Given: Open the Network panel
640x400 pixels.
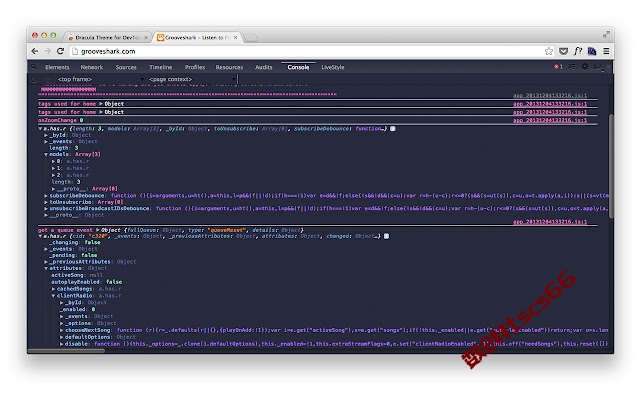Looking at the screenshot, I should point(92,67).
